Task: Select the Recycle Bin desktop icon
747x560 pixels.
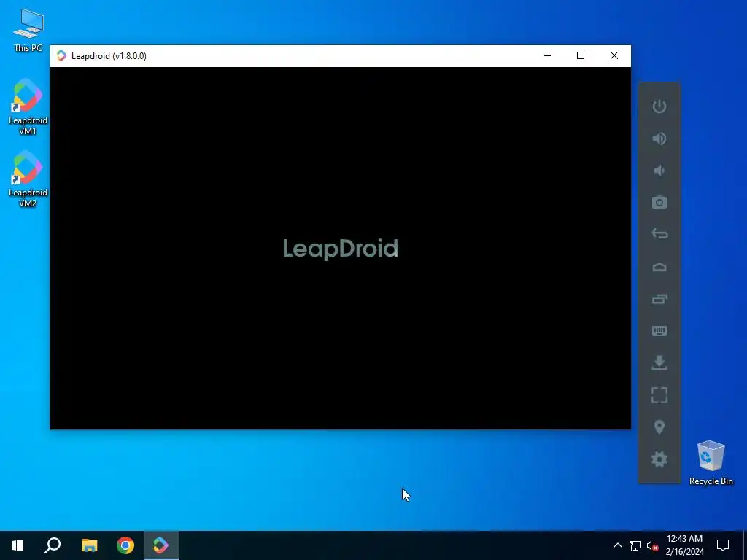Action: point(711,463)
